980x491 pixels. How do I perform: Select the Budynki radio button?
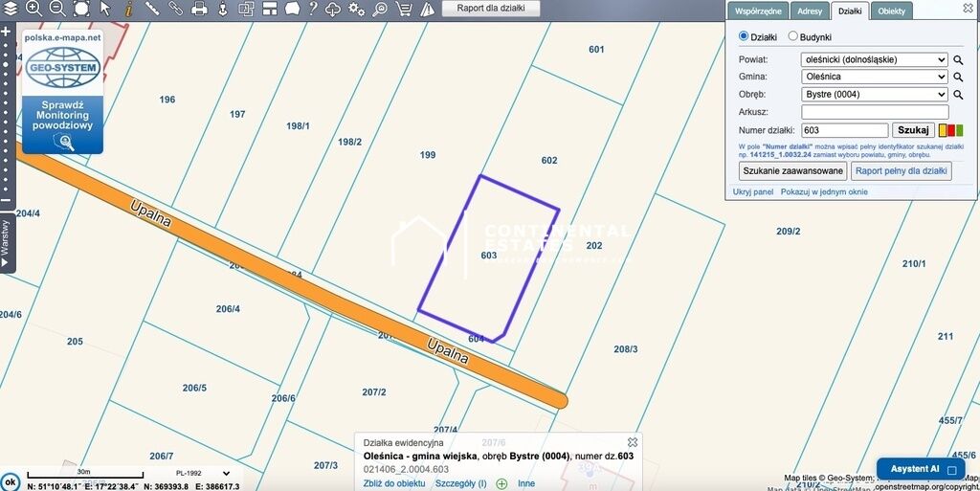tap(792, 36)
